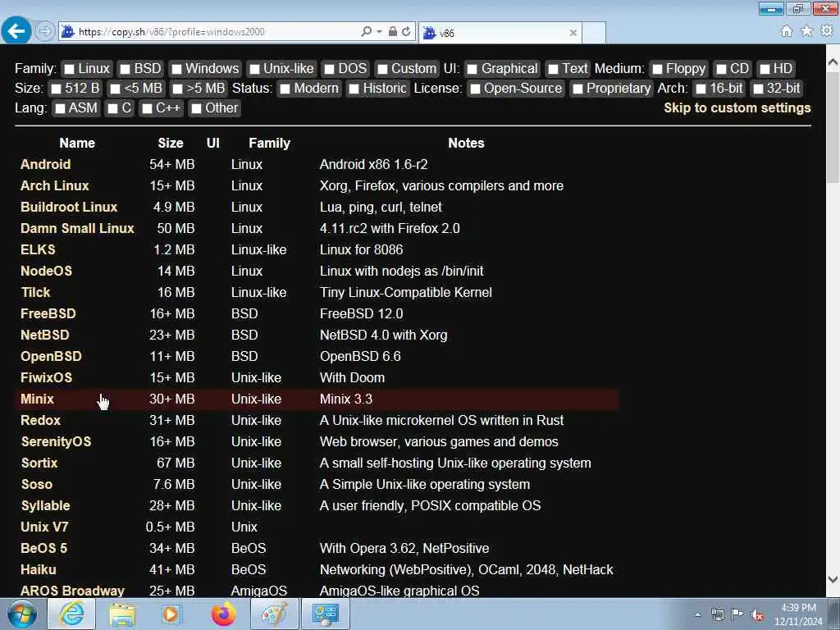Toggle the Graphical UI filter
Image resolution: width=840 pixels, height=630 pixels.
[472, 69]
